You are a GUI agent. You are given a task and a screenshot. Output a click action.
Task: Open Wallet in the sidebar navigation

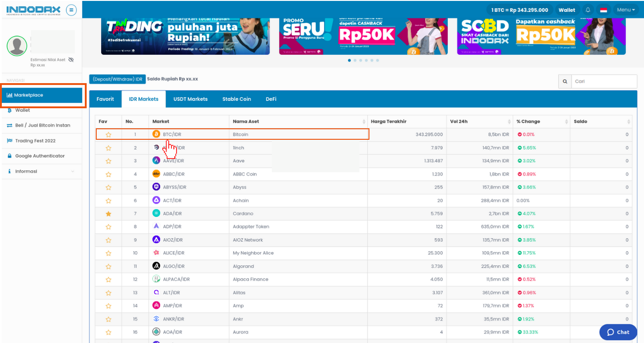(42, 110)
